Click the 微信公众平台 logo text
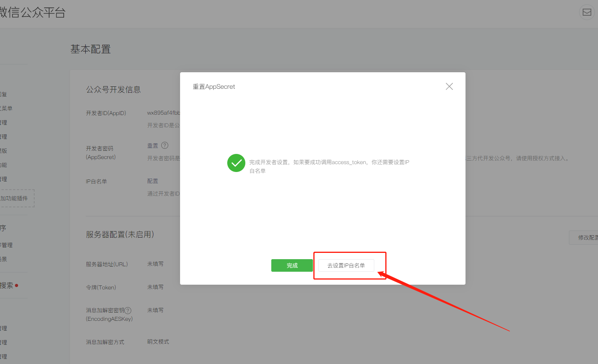Screen dimensions: 598x364 (33, 12)
